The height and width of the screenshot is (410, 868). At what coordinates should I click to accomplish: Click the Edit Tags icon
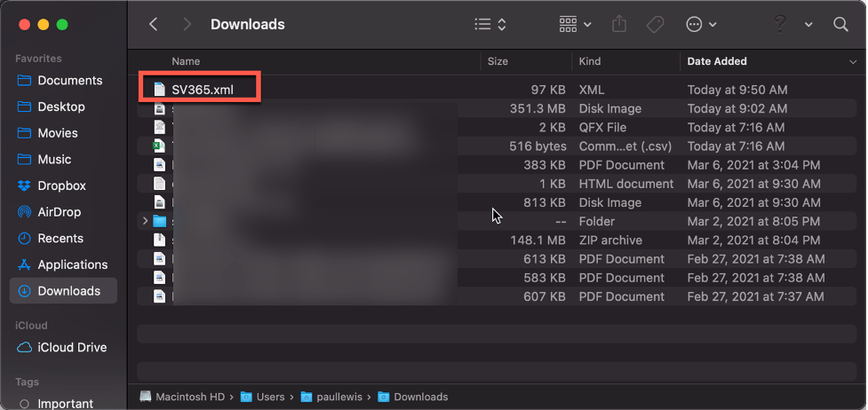[x=656, y=25]
